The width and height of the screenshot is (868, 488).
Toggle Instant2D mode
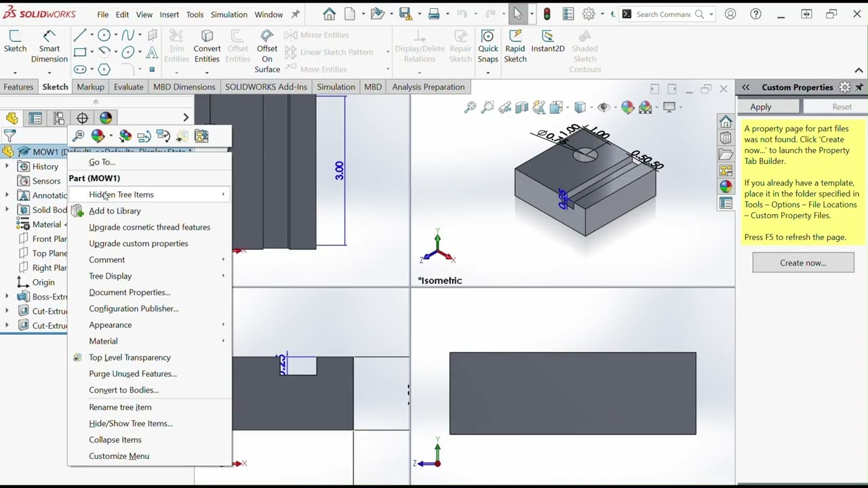548,42
